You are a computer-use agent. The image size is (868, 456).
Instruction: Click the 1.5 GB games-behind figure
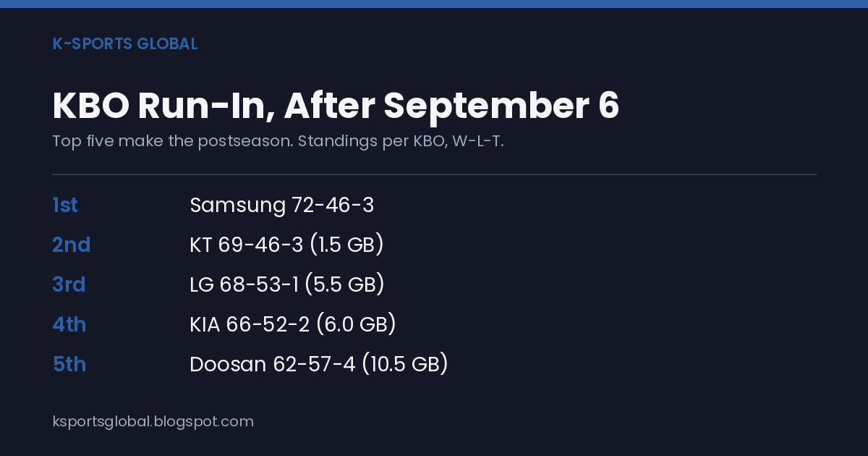[x=346, y=245]
